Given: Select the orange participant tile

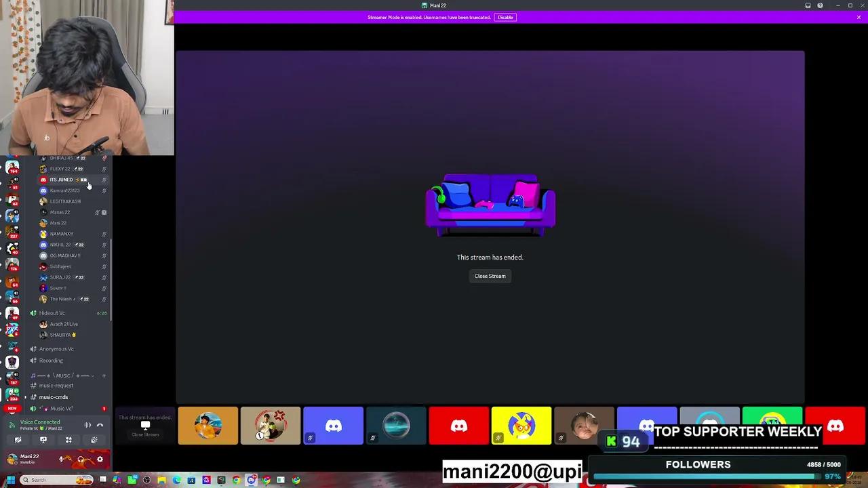Looking at the screenshot, I should [x=208, y=426].
